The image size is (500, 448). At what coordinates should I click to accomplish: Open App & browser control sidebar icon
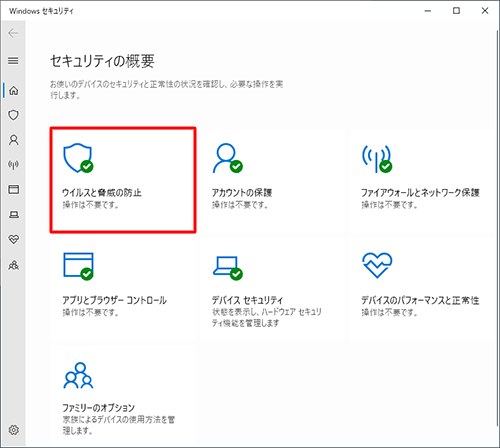(x=13, y=189)
